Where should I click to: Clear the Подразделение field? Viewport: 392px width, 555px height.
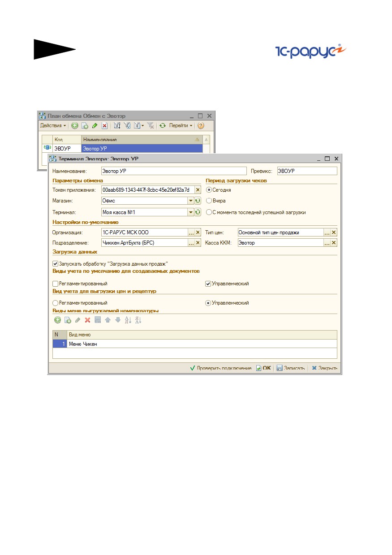tap(198, 243)
